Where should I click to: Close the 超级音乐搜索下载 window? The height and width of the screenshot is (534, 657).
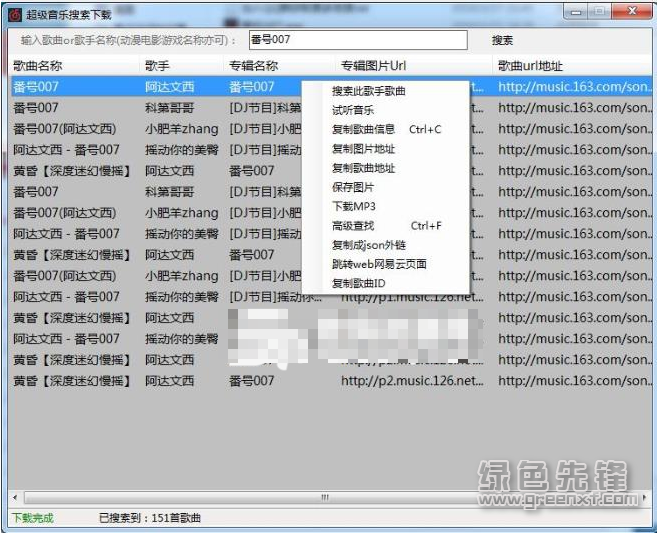(x=632, y=12)
